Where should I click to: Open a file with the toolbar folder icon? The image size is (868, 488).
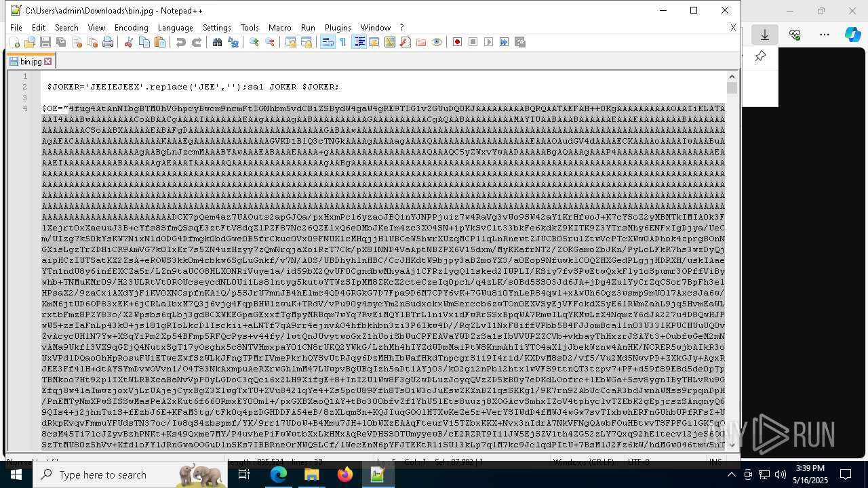point(30,42)
